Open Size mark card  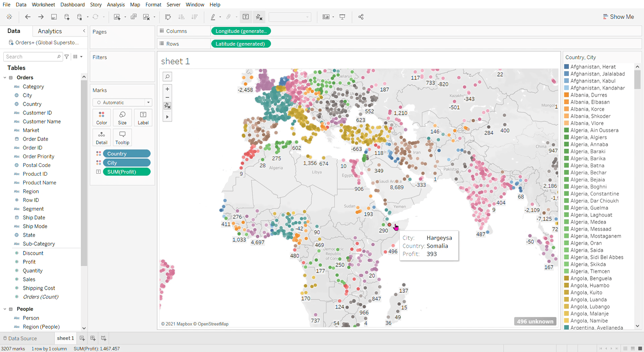pyautogui.click(x=122, y=118)
